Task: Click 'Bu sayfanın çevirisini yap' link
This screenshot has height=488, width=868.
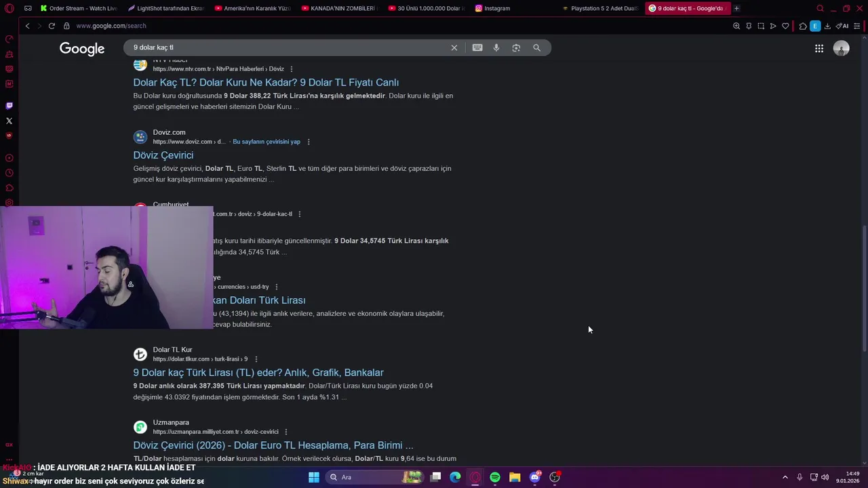Action: pos(267,142)
